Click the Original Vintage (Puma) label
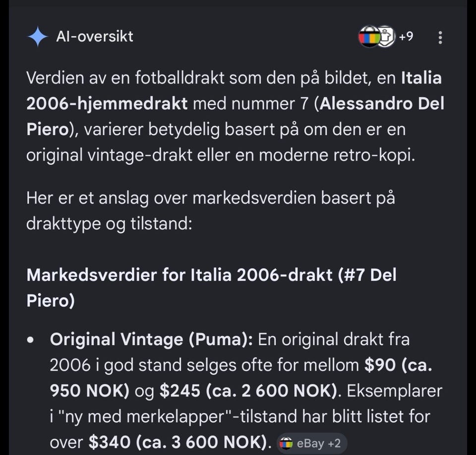The image size is (476, 455). point(151,339)
